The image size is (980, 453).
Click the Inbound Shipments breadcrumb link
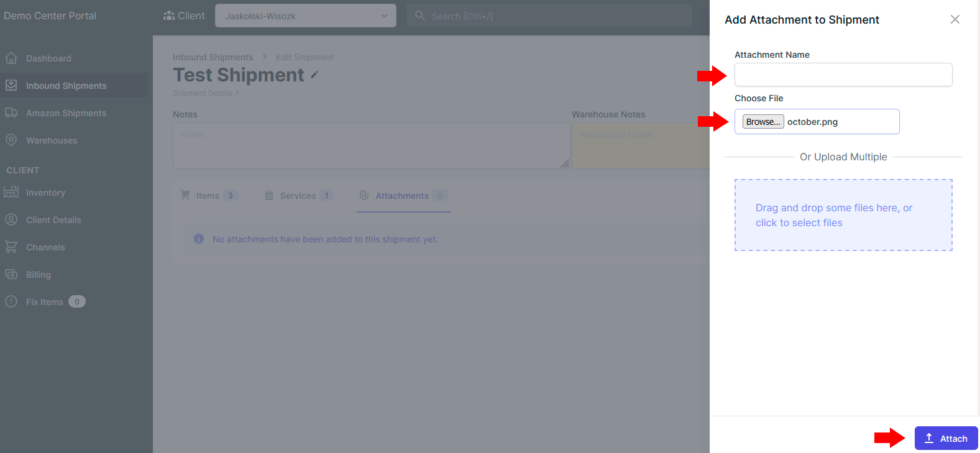click(213, 57)
